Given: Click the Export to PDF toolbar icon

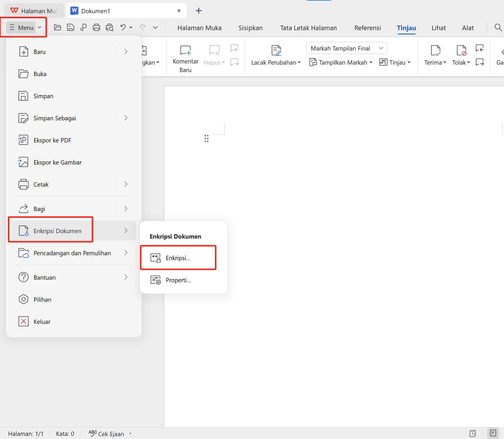Looking at the screenshot, I should tap(83, 28).
